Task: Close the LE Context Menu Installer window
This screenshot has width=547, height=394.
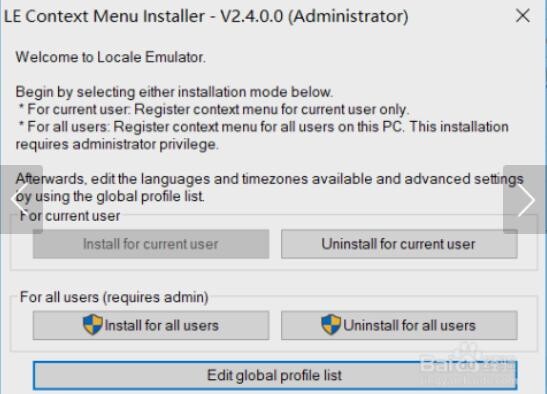Action: tap(523, 16)
